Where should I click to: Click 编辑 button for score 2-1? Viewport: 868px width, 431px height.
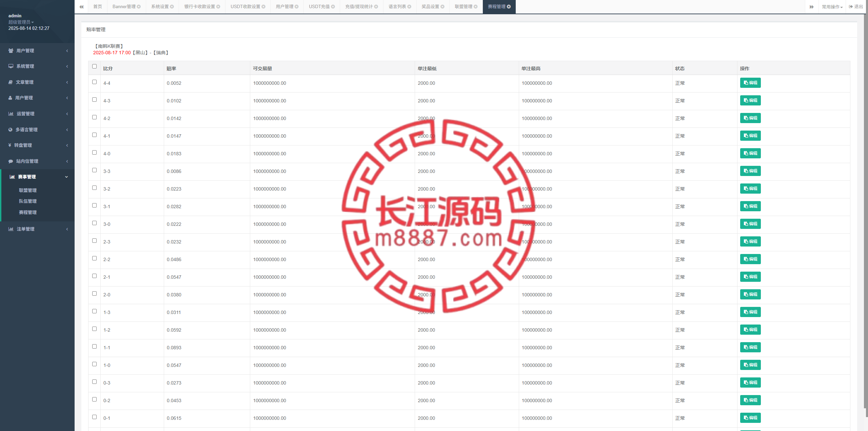pos(750,277)
